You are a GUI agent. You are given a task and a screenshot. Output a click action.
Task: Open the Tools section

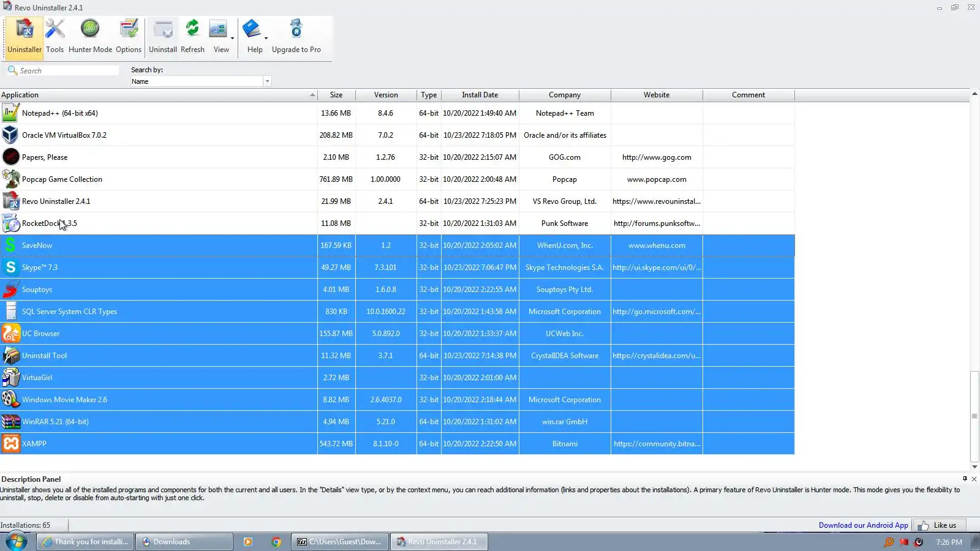point(55,37)
